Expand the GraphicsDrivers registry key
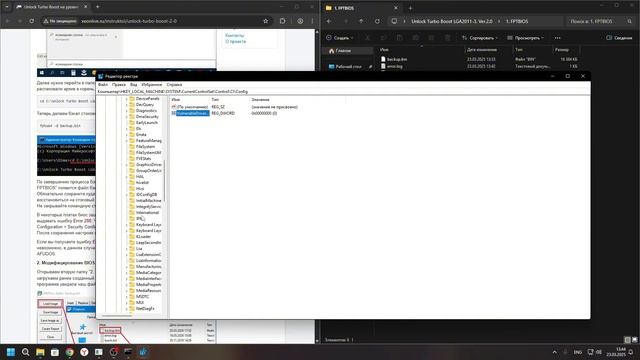640x360 pixels. tap(127, 164)
